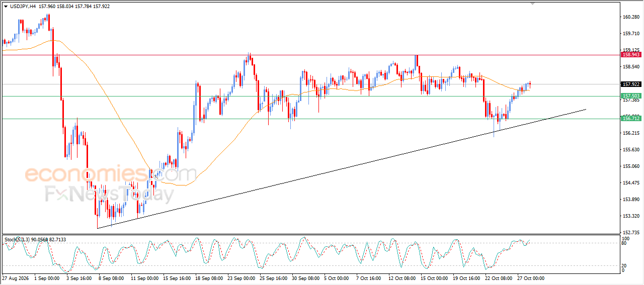Click the 18 Sep 08:00 time label
This screenshot has width=644, height=285.
click(209, 278)
